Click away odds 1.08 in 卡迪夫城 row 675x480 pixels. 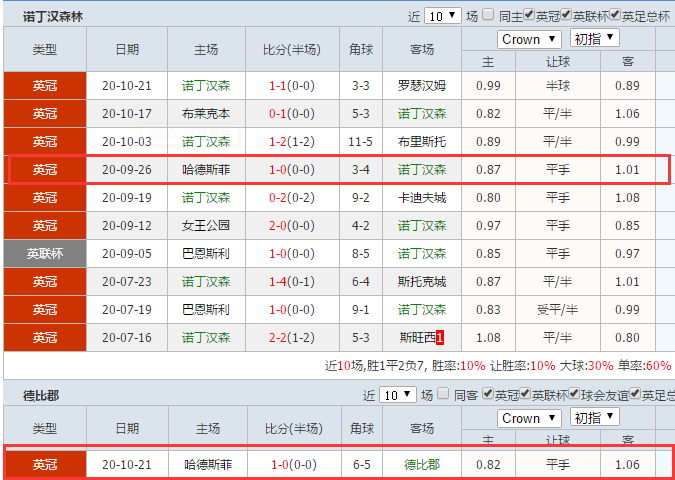628,198
